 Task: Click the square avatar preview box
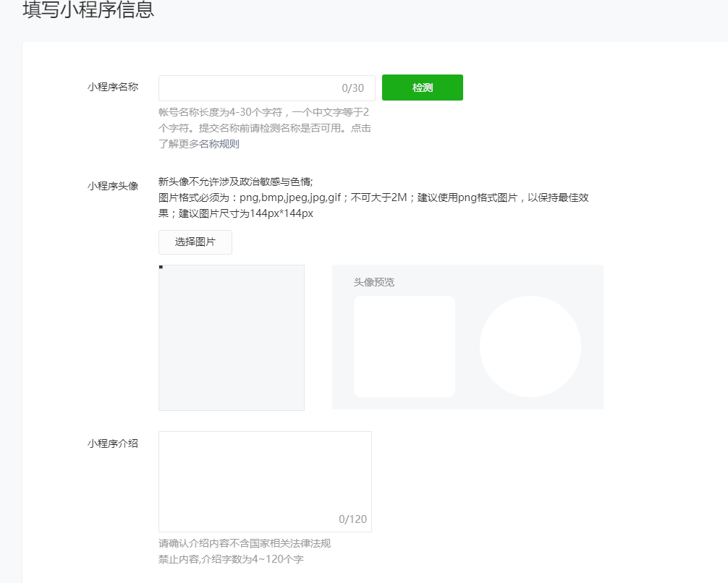tap(404, 346)
